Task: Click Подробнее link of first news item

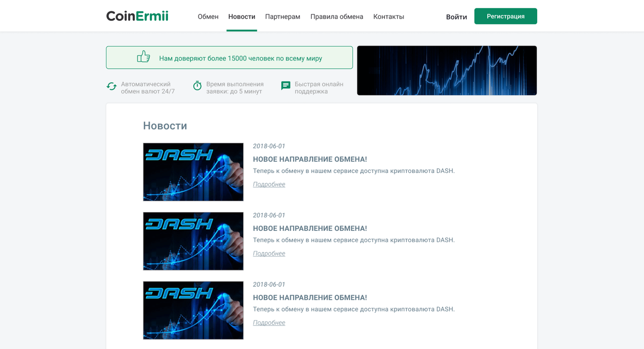Action: (x=269, y=184)
